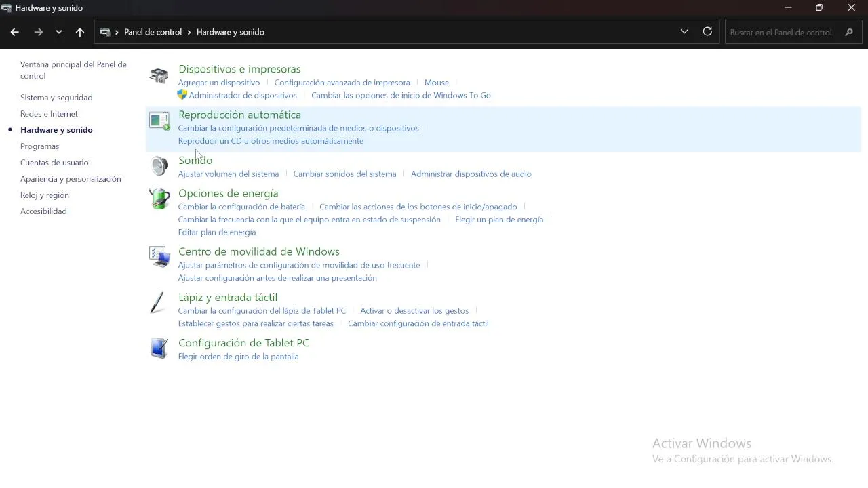Viewport: 868px width, 488px height.
Task: Click Editar plan de energía
Action: [x=217, y=232]
